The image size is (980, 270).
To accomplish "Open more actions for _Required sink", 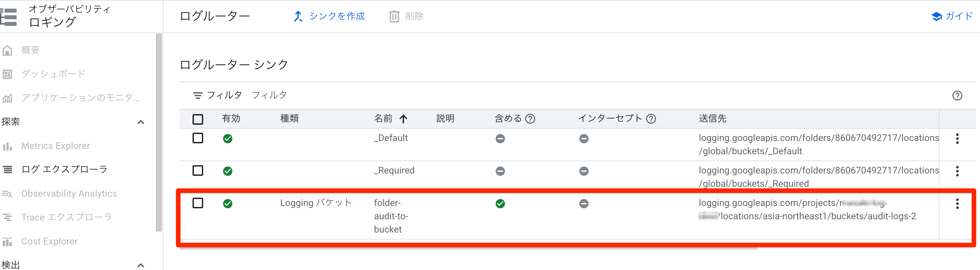I will point(957,171).
